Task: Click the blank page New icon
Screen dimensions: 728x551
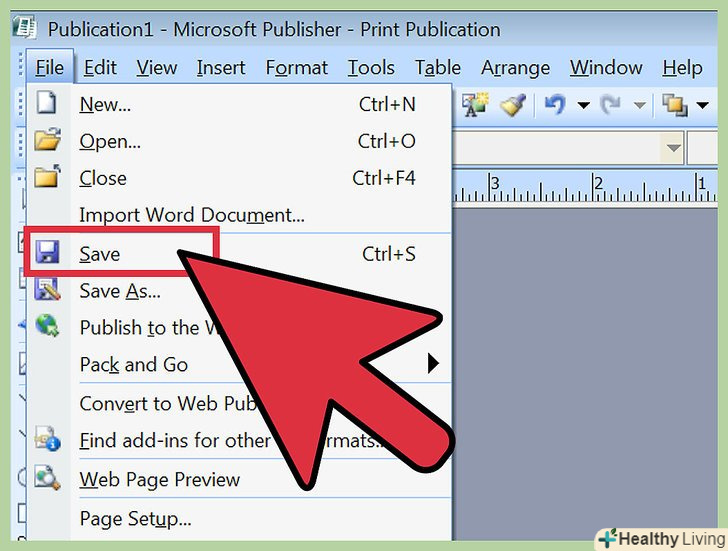Action: click(x=47, y=103)
